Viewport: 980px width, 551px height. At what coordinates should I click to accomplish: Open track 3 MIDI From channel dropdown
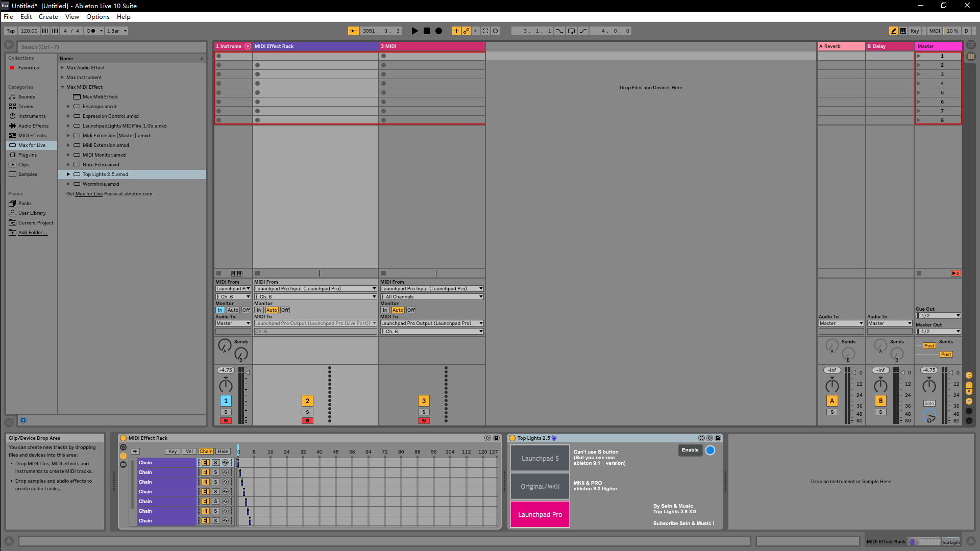pos(432,297)
